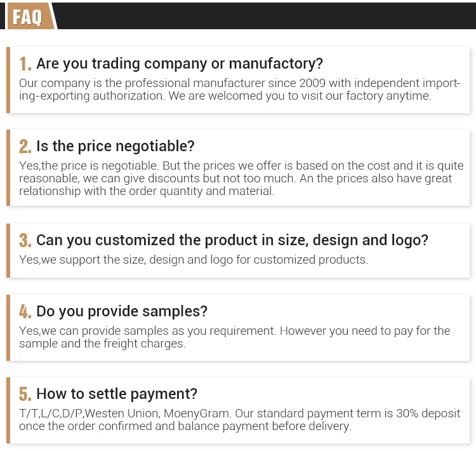Expand the customized product size question
476x451 pixels.
click(x=232, y=239)
